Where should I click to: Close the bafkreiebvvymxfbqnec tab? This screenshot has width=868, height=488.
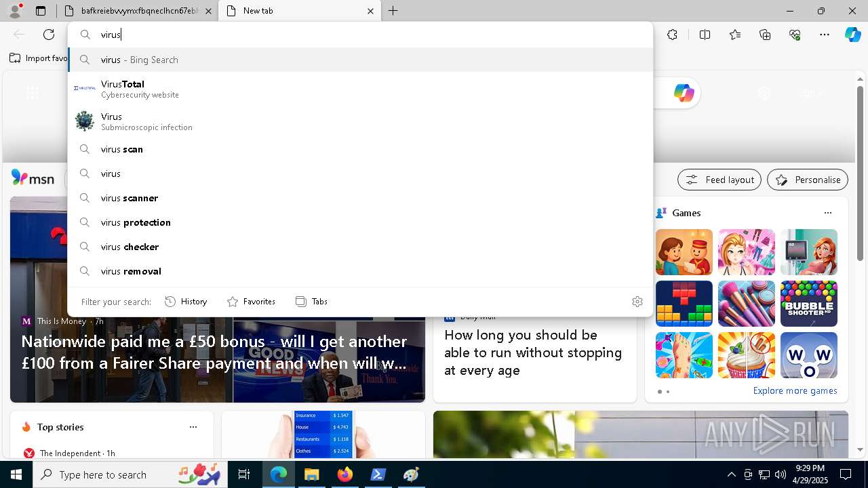point(208,11)
